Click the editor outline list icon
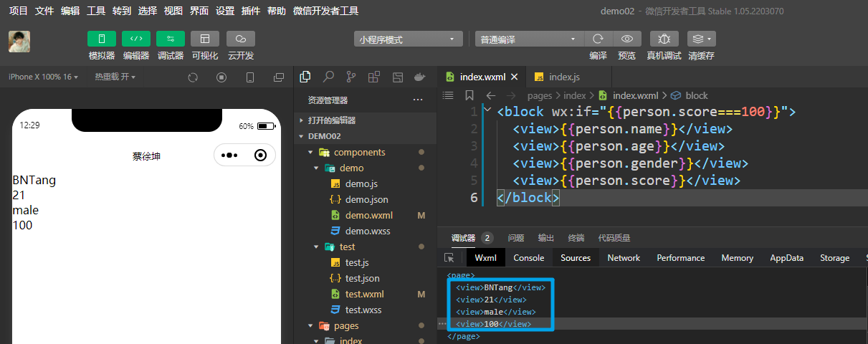Image resolution: width=868 pixels, height=344 pixels. coord(448,95)
